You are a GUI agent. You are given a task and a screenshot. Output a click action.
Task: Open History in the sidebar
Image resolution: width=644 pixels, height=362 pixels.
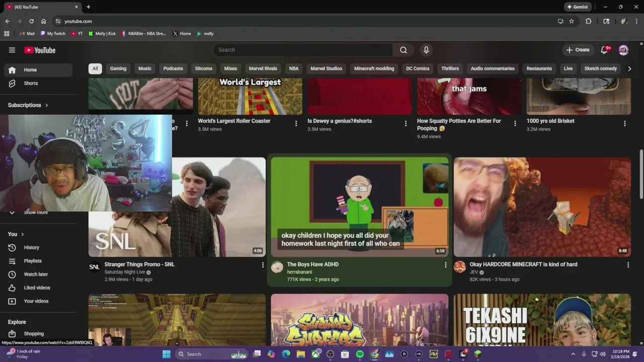[x=38, y=247]
